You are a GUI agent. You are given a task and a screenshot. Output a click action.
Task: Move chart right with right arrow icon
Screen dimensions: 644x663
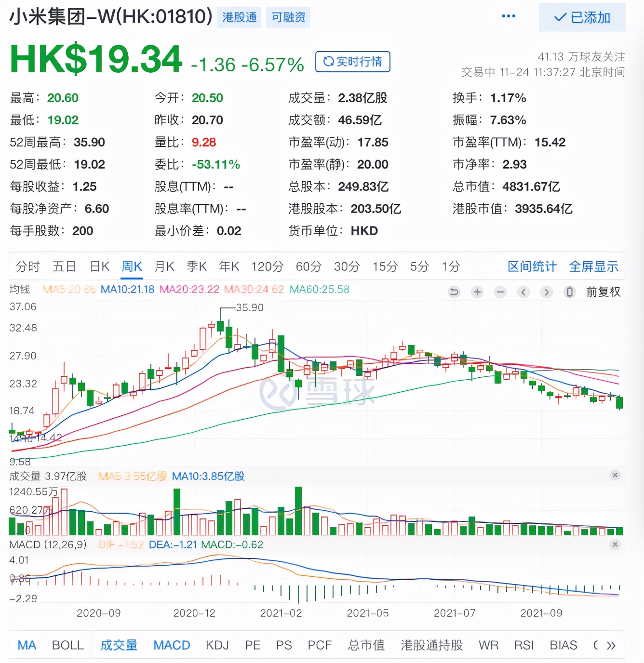tap(547, 292)
